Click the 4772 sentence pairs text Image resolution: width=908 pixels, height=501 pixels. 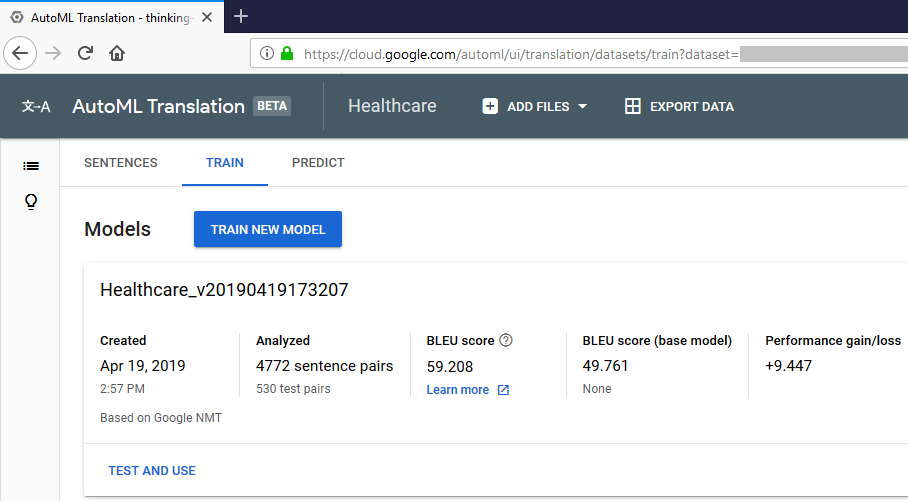(324, 366)
